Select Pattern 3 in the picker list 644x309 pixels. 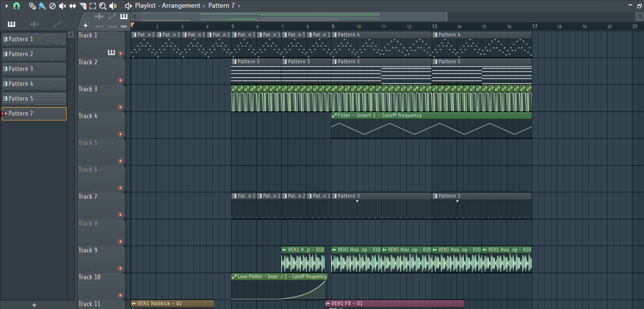(x=34, y=69)
